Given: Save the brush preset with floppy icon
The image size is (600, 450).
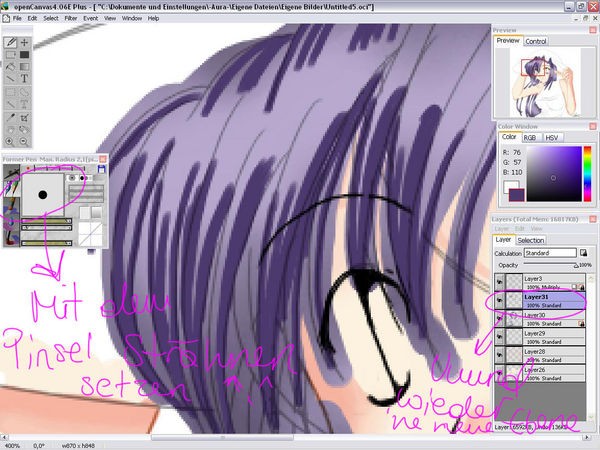Looking at the screenshot, I should 103,170.
